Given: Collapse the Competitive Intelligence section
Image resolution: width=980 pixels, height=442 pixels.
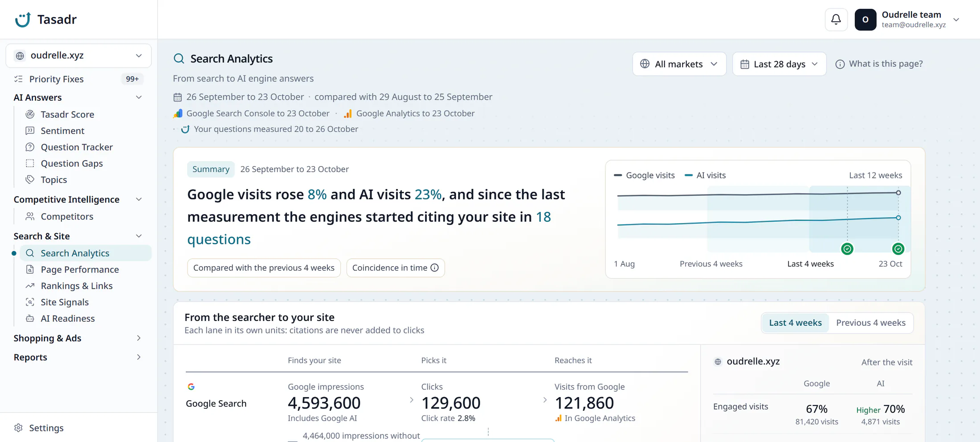Looking at the screenshot, I should 139,199.
